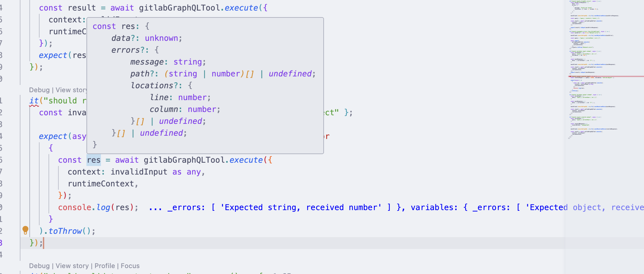Click the Focus code lens link

tap(130, 266)
